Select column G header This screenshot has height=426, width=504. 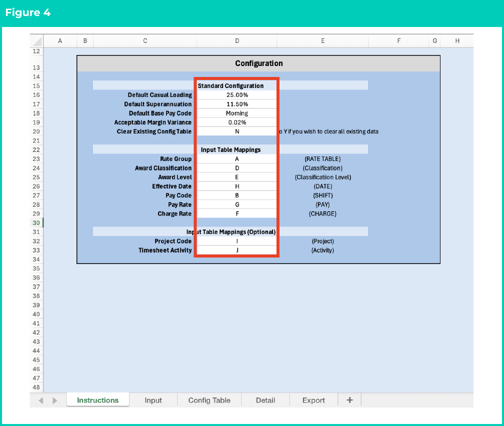coord(434,41)
